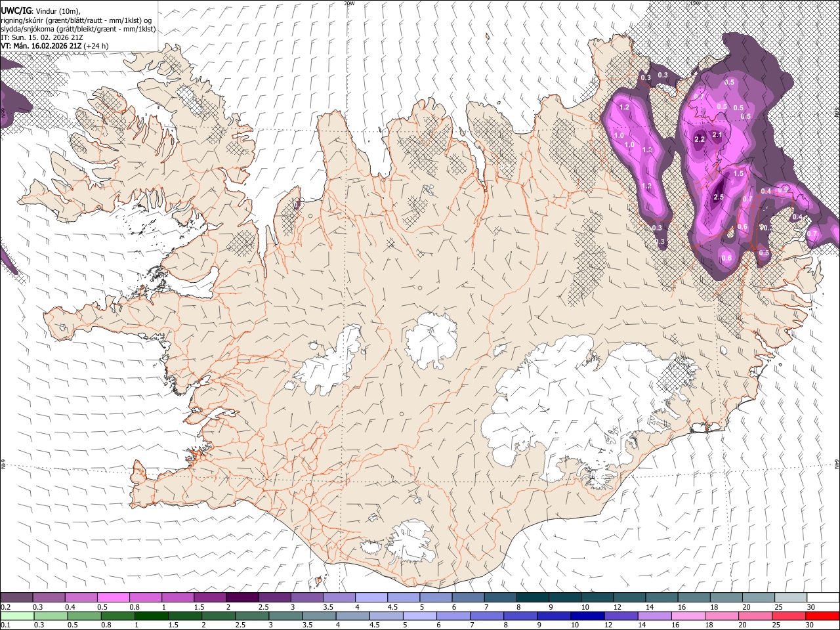Click the '1.5' snowfall value on the map
Viewport: 840px width, 630px height.
pyautogui.click(x=738, y=173)
